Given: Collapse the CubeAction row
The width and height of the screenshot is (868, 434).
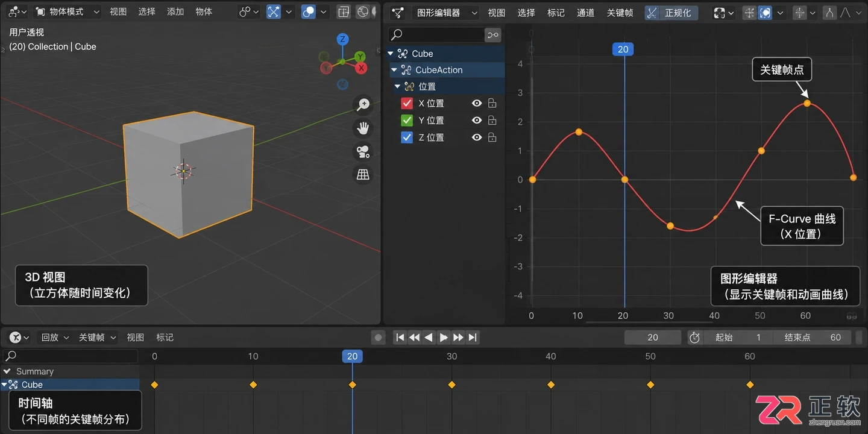Looking at the screenshot, I should pos(394,70).
